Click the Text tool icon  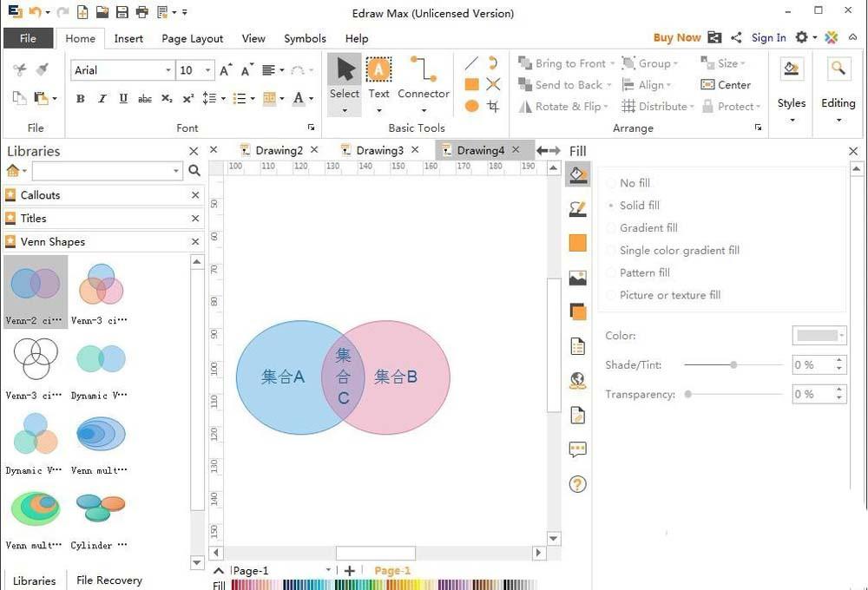click(378, 70)
